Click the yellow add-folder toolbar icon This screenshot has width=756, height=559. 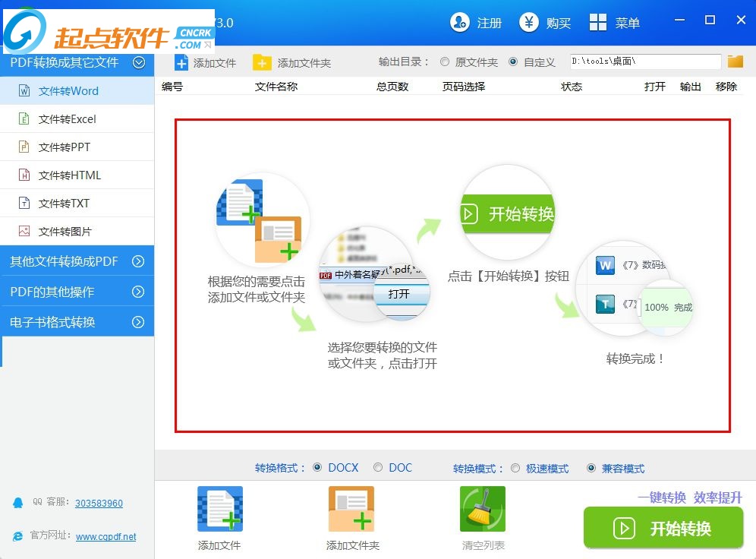[x=262, y=63]
